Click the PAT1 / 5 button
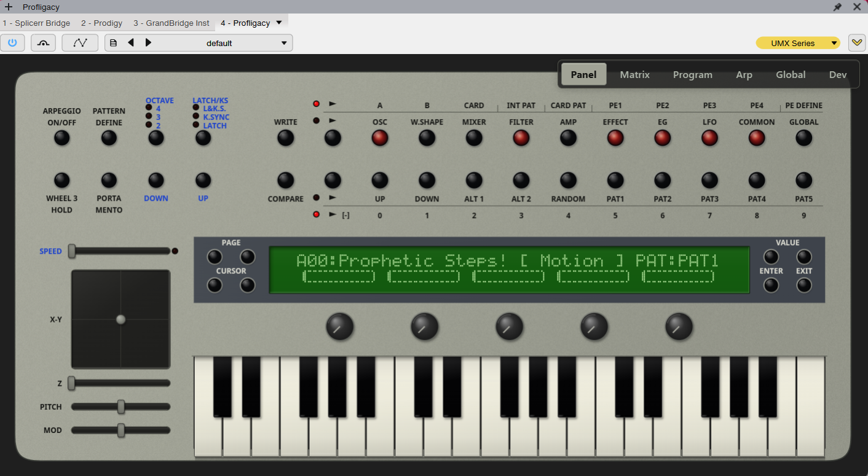868x476 pixels. [x=615, y=181]
